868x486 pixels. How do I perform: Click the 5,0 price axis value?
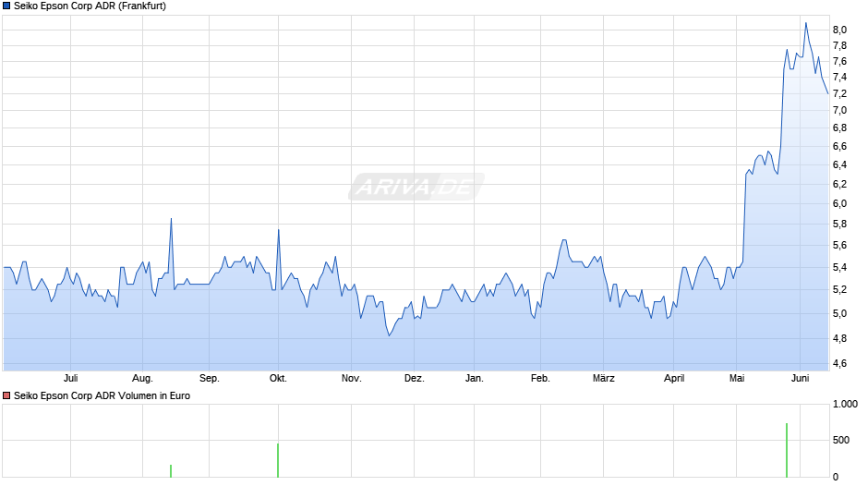pyautogui.click(x=839, y=313)
